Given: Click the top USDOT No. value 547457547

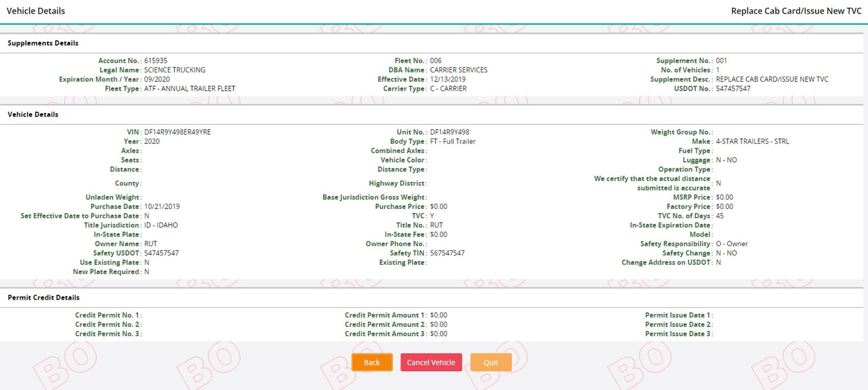Looking at the screenshot, I should coord(733,89).
